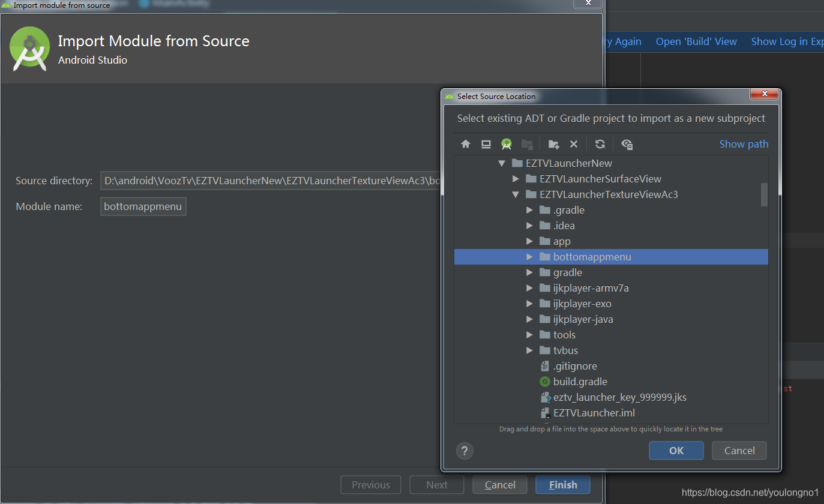This screenshot has height=504, width=824.
Task: Click the file tree vertical scrollbar
Action: pos(764,194)
